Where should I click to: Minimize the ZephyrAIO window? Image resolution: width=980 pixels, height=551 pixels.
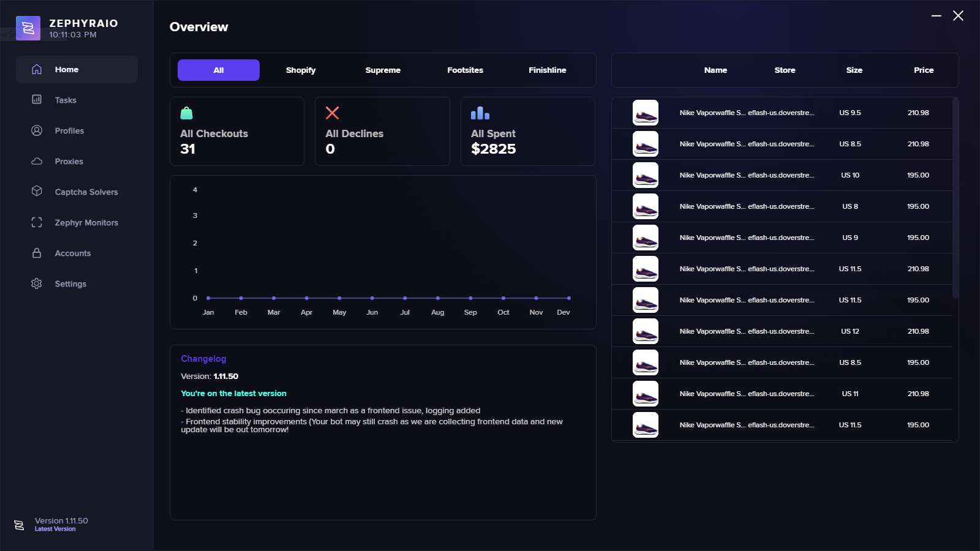(x=937, y=16)
